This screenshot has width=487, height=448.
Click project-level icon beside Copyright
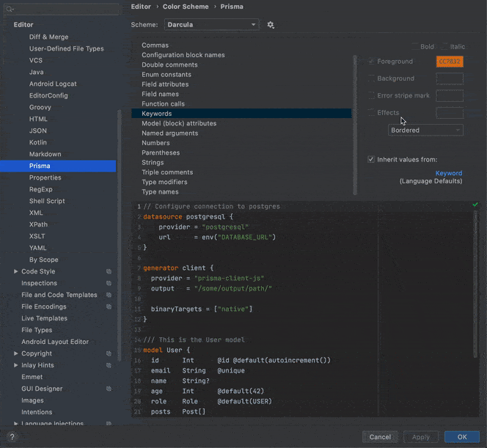109,353
